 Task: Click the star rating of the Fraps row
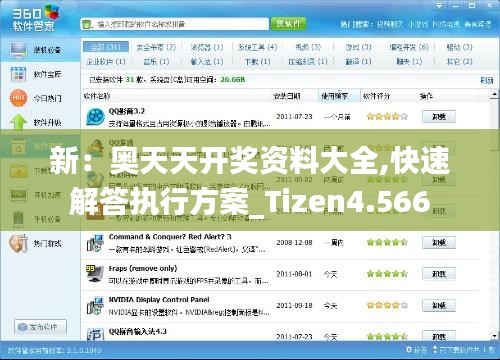(x=387, y=274)
